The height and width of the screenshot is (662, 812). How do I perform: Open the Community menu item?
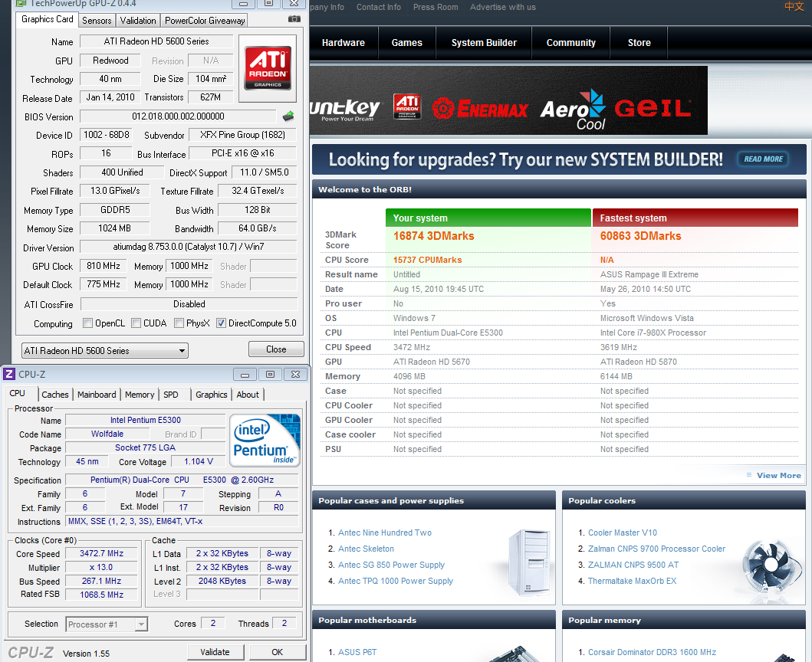coord(570,43)
